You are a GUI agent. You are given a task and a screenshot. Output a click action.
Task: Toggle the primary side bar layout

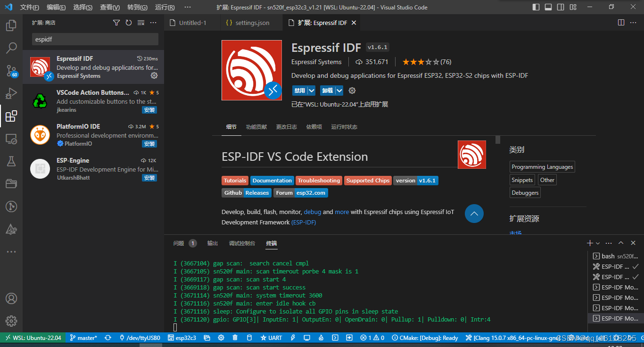536,7
